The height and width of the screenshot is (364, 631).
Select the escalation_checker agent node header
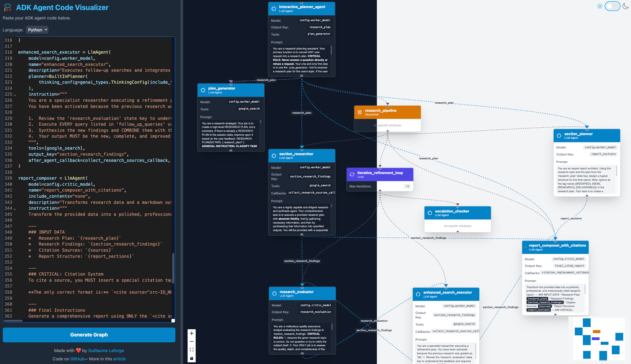[458, 213]
